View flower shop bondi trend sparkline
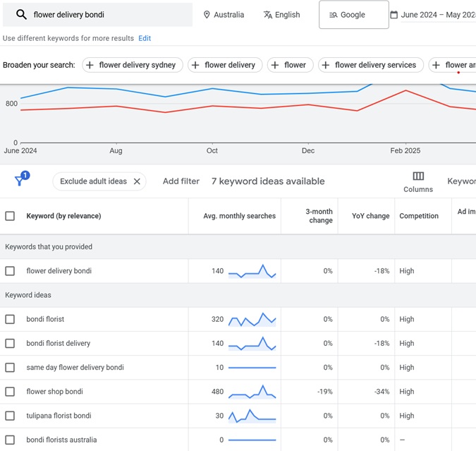The height and width of the screenshot is (451, 476). pyautogui.click(x=252, y=392)
